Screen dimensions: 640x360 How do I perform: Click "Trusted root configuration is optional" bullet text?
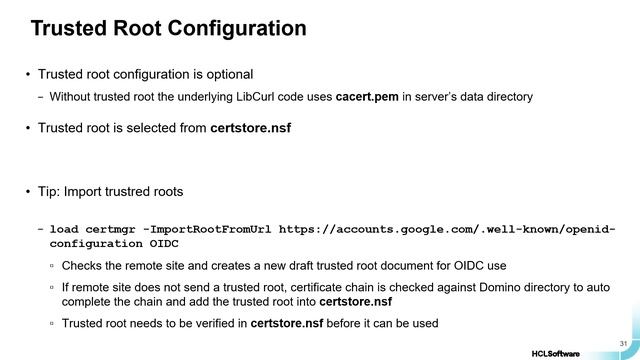point(145,74)
